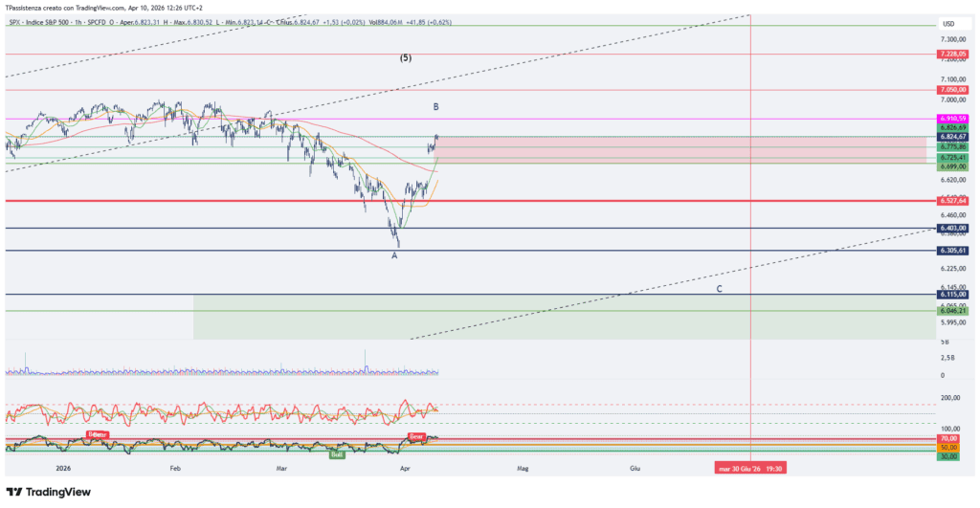The width and height of the screenshot is (980, 508).
Task: Click the Feb label on the time axis
Action: [175, 469]
